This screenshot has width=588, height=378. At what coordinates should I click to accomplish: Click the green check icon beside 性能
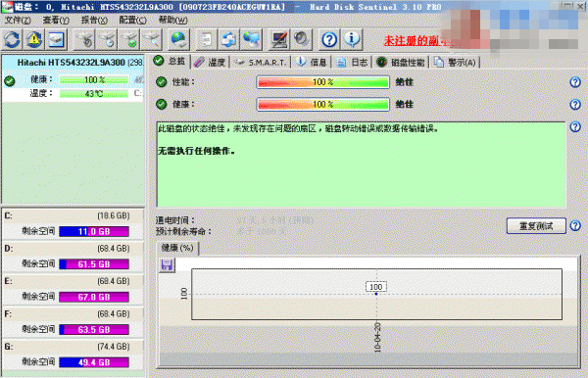(x=162, y=82)
